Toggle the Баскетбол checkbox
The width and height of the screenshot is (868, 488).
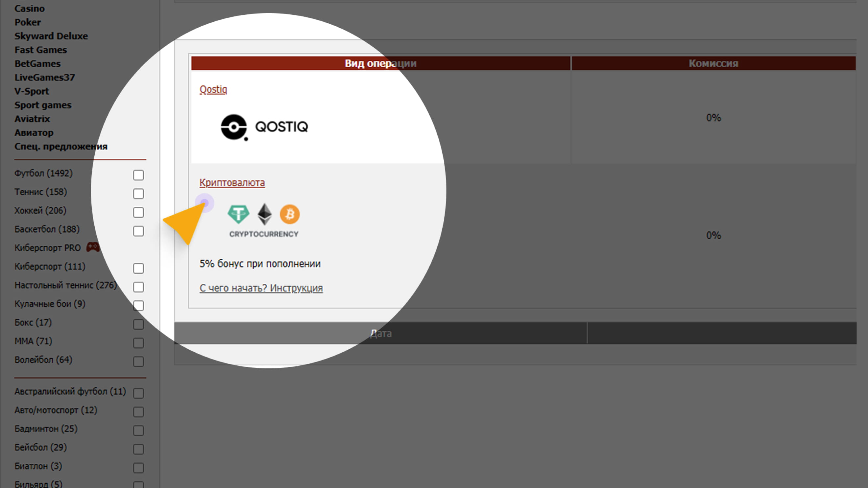tap(138, 231)
